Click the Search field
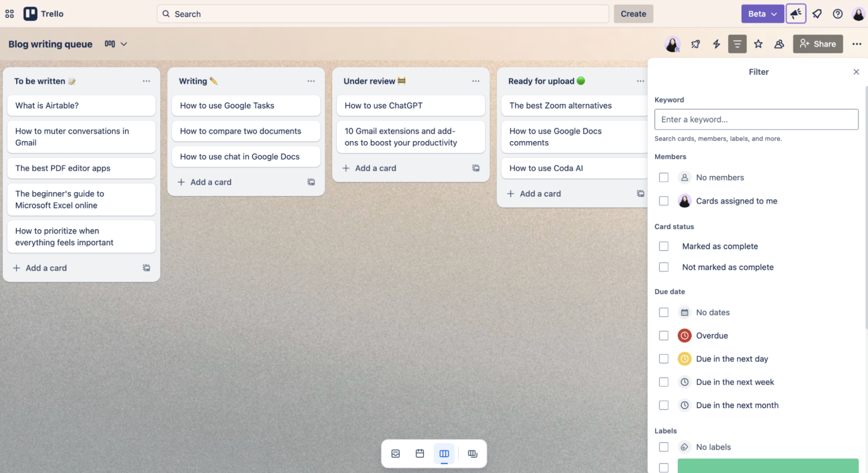Viewport: 868px width, 473px height. pyautogui.click(x=383, y=14)
